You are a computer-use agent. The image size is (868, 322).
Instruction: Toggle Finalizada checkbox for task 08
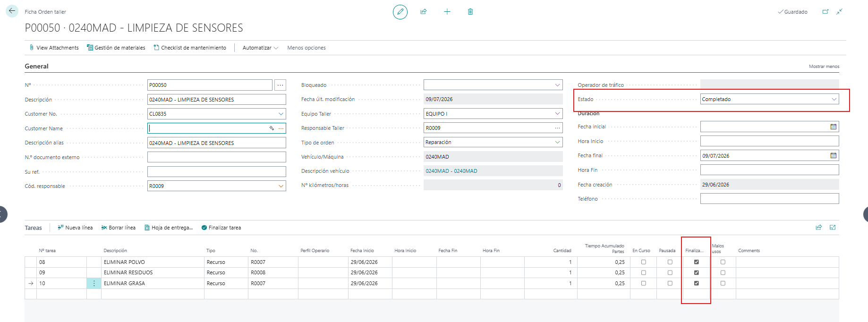tap(696, 262)
